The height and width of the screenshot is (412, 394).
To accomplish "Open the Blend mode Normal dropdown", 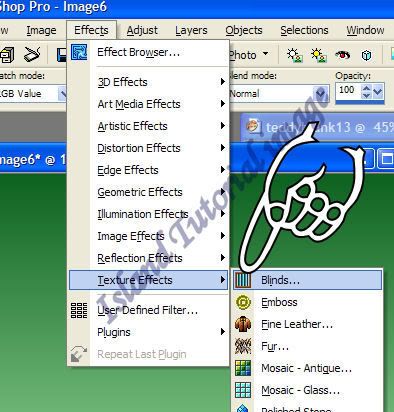I will click(x=321, y=93).
